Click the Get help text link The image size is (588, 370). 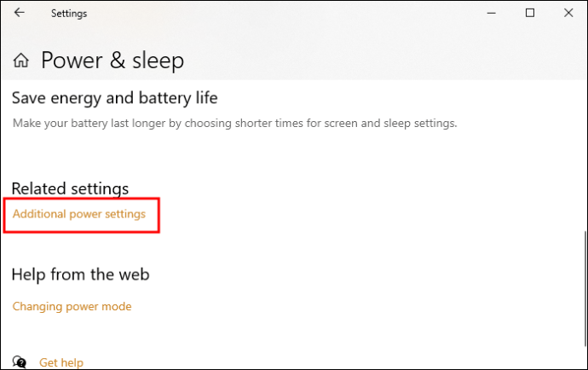point(61,363)
